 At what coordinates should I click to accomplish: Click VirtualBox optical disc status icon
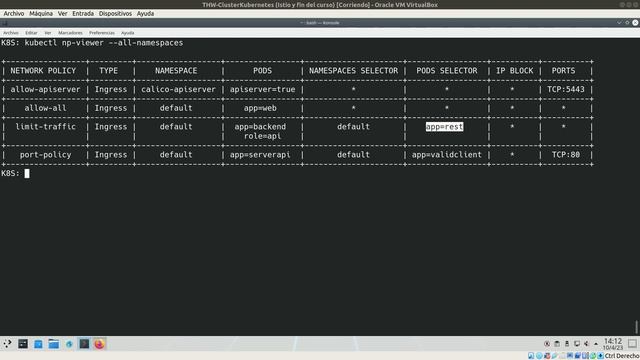tap(539, 356)
